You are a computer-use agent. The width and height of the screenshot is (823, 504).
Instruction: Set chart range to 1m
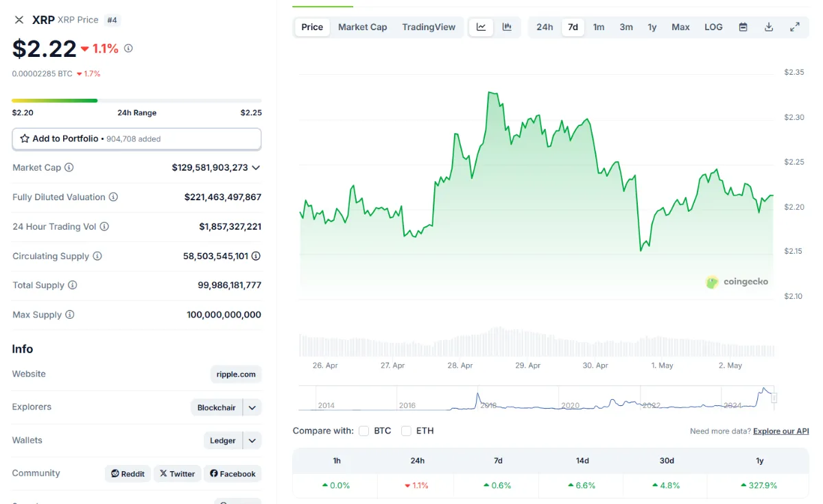(599, 27)
